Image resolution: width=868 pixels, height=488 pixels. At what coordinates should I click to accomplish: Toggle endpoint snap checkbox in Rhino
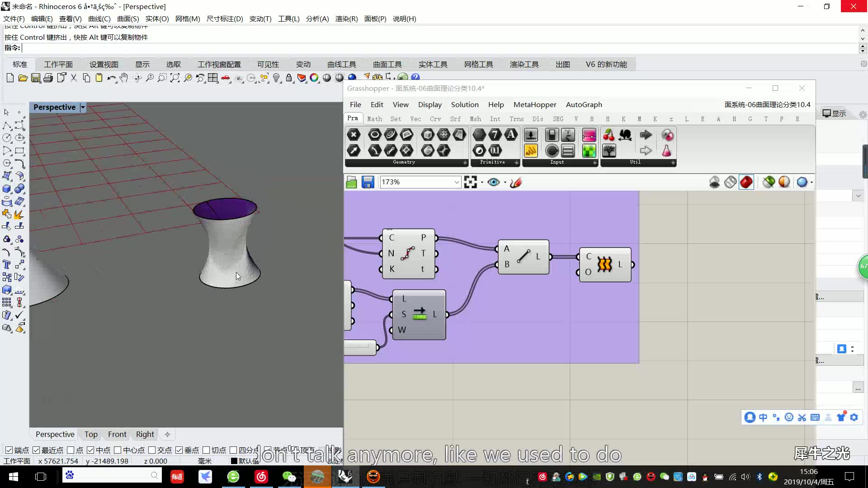click(x=10, y=450)
